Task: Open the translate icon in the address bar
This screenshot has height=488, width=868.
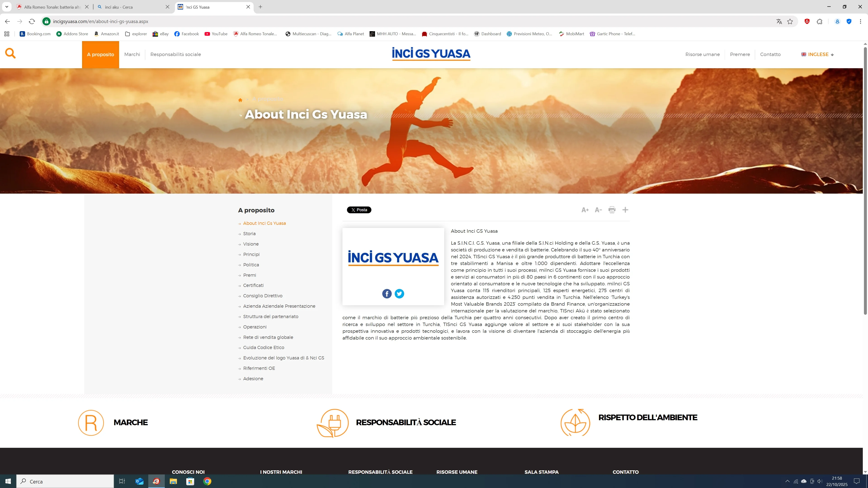Action: pos(779,21)
